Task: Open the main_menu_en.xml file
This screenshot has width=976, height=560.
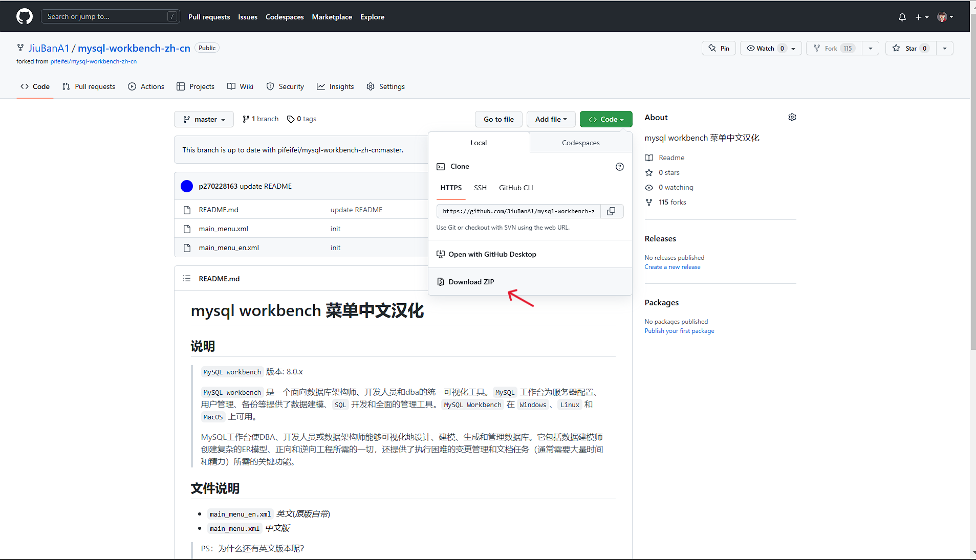Action: 229,248
